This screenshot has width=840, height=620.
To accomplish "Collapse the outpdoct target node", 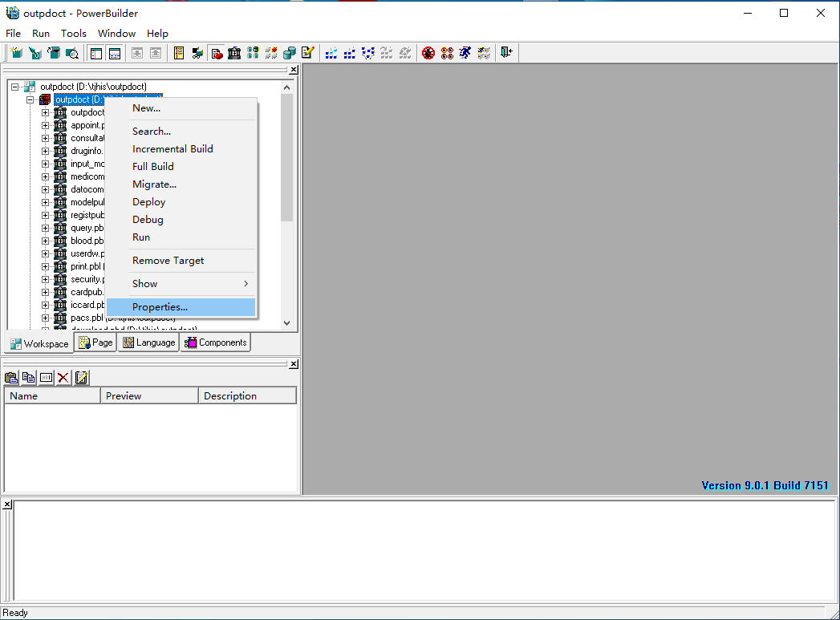I will (30, 99).
